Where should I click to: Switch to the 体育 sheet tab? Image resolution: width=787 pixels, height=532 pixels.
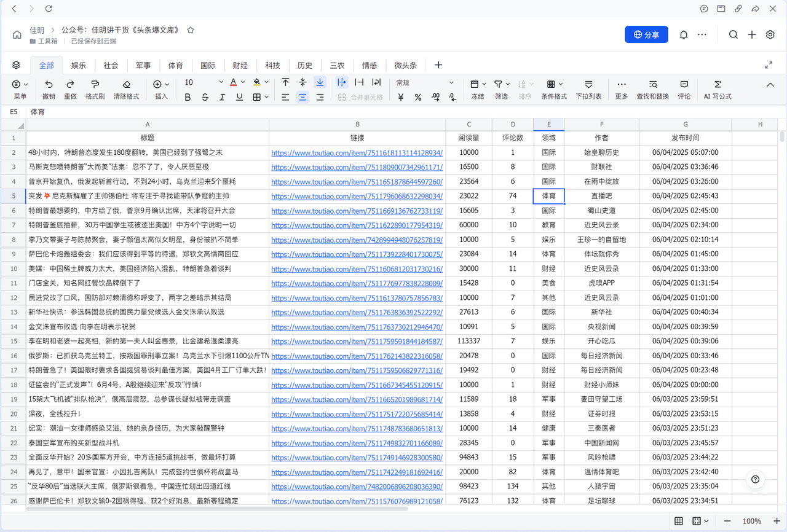[x=176, y=65]
